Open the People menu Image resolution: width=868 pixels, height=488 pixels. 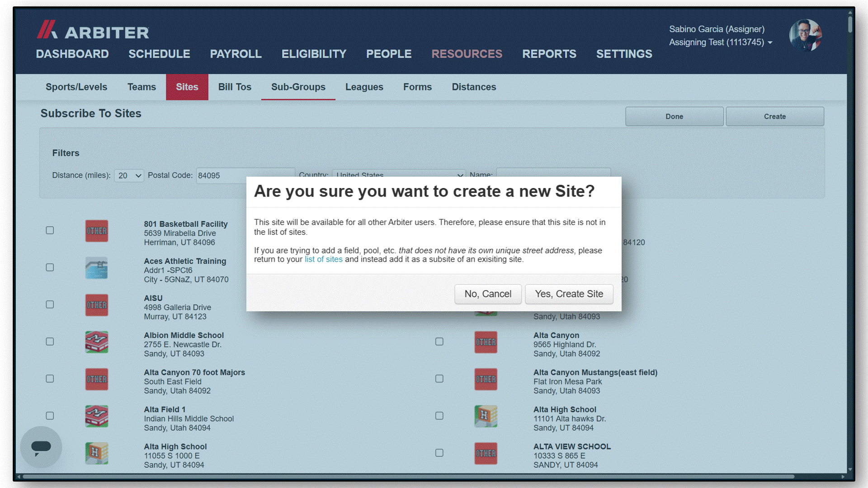pos(389,54)
